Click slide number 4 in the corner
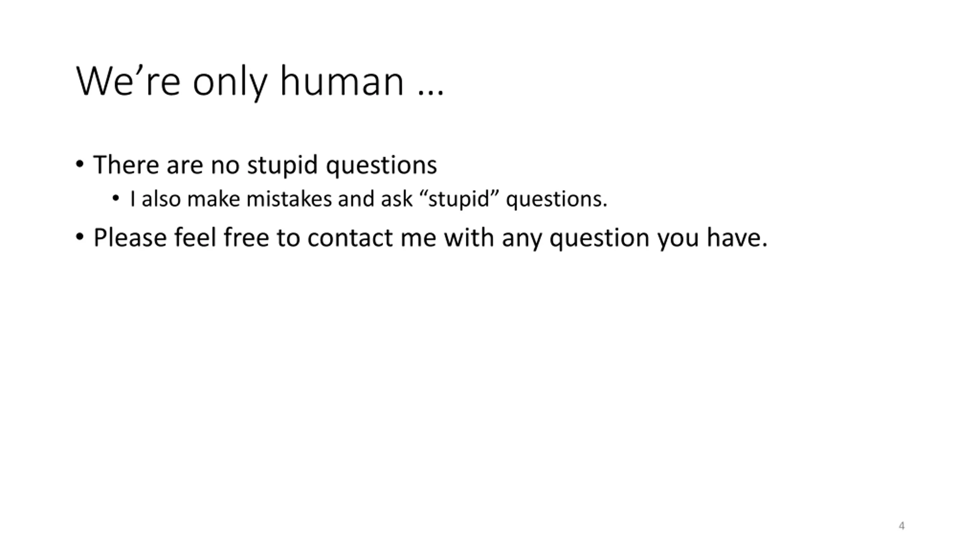The image size is (980, 551). coord(902,526)
